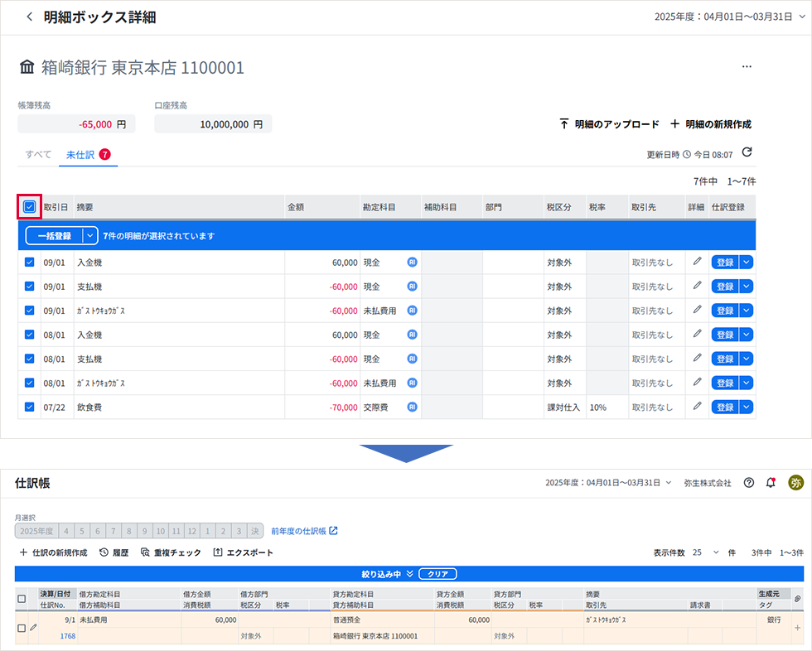Image resolution: width=812 pixels, height=651 pixels.
Task: Click 明細のアップロード button
Action: (609, 124)
